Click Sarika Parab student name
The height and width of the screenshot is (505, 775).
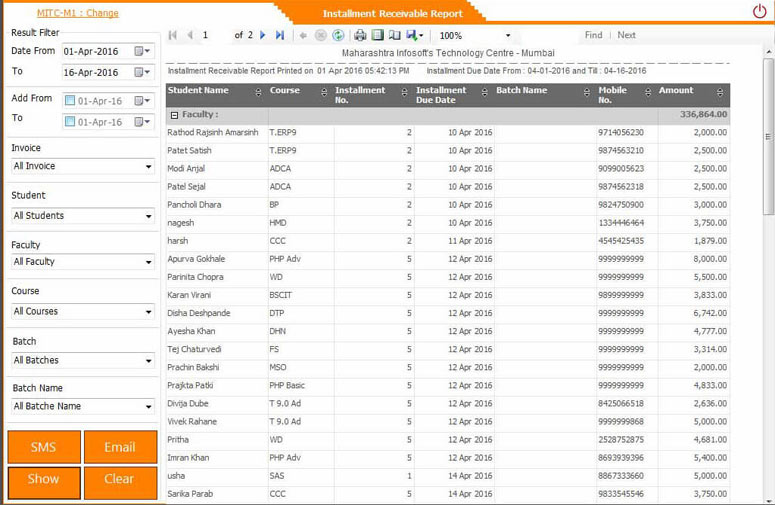[x=190, y=494]
